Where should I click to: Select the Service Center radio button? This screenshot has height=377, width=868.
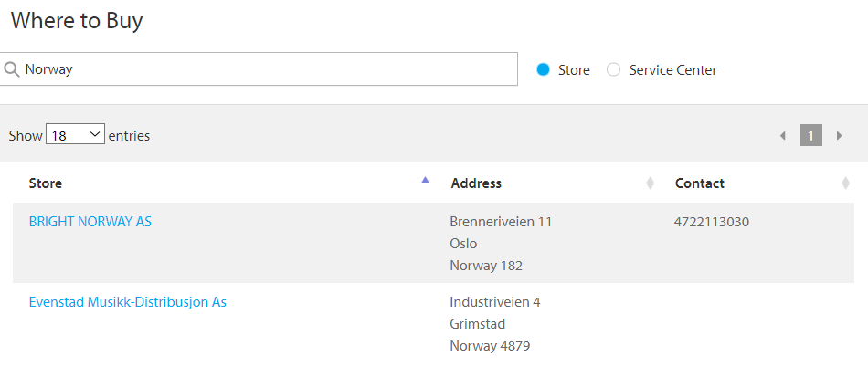click(x=613, y=69)
